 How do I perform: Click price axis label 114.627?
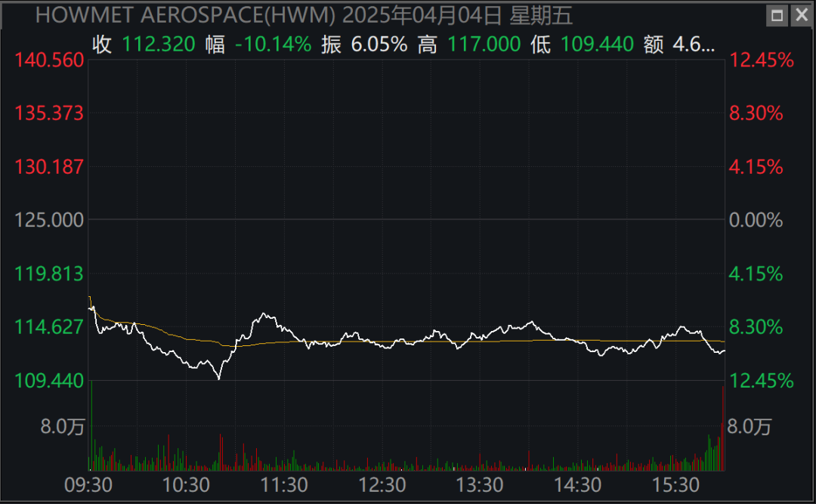[x=49, y=327]
